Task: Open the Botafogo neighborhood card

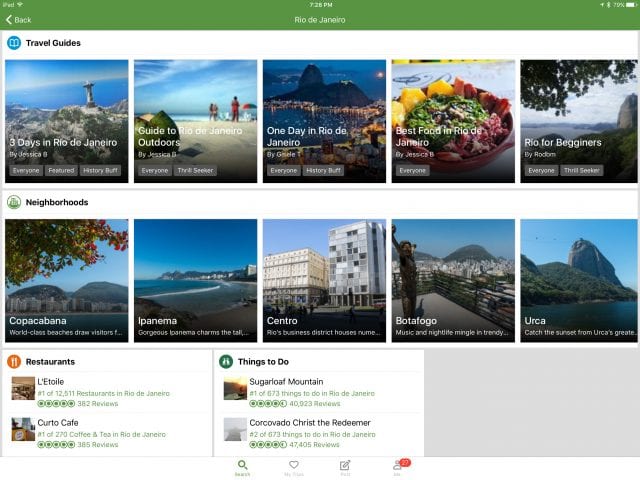Action: click(x=453, y=280)
